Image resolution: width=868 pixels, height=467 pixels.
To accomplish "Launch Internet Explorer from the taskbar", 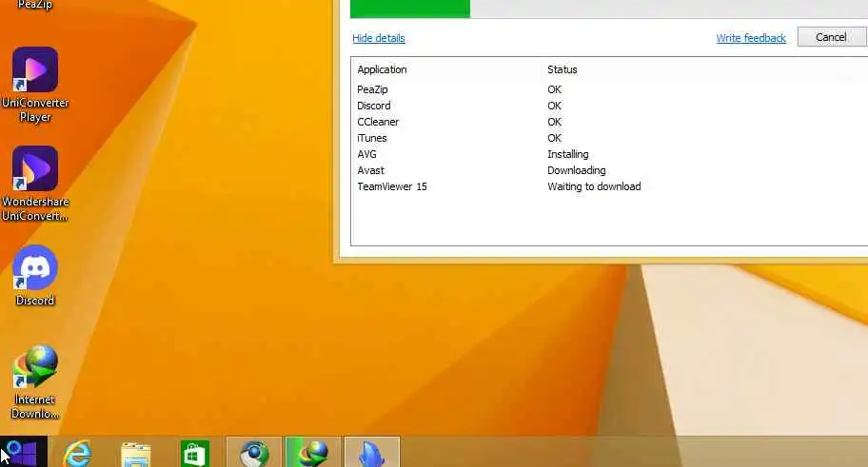I will [x=77, y=453].
